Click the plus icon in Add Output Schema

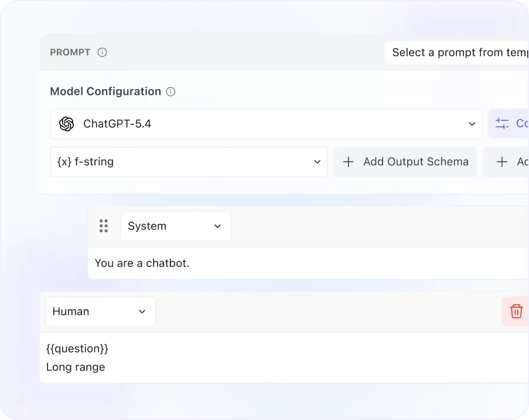coord(348,162)
